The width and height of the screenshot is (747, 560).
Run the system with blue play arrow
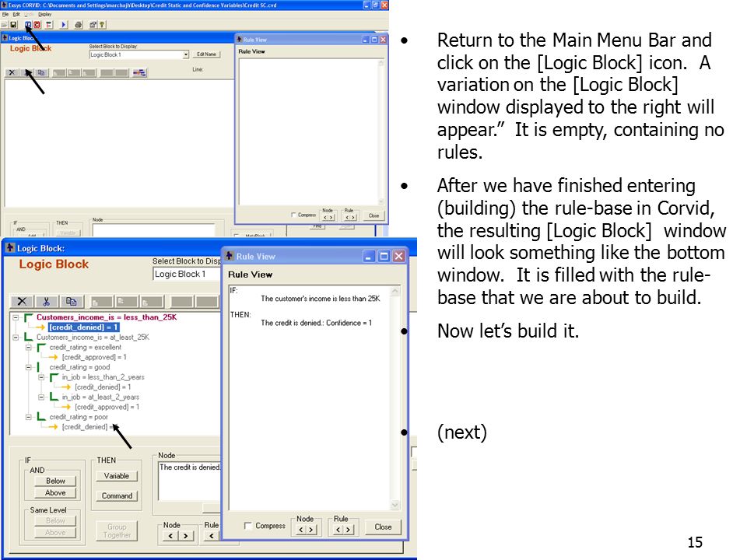tap(64, 25)
